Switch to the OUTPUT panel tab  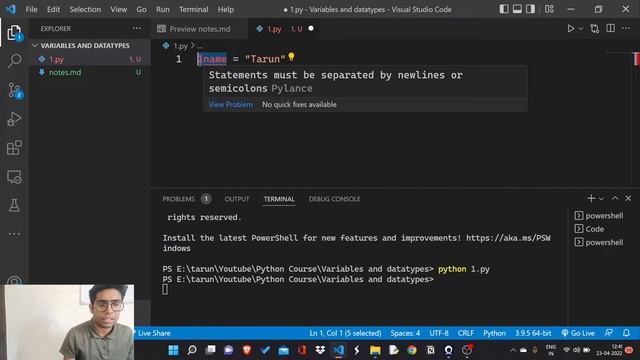(237, 199)
